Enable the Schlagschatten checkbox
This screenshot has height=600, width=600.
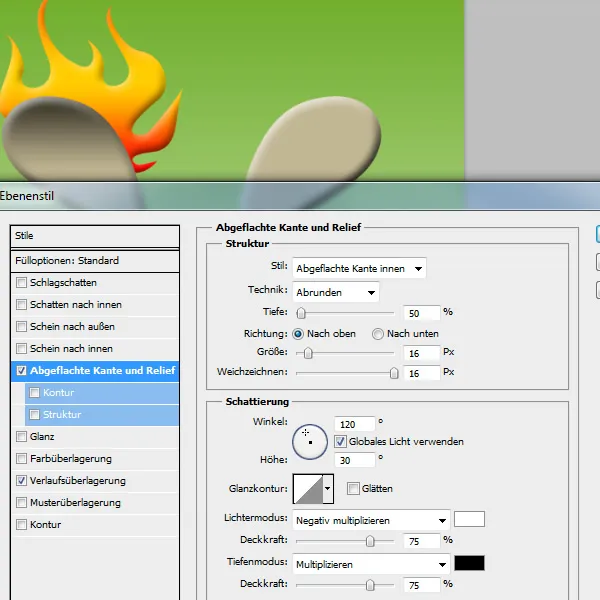click(x=21, y=283)
